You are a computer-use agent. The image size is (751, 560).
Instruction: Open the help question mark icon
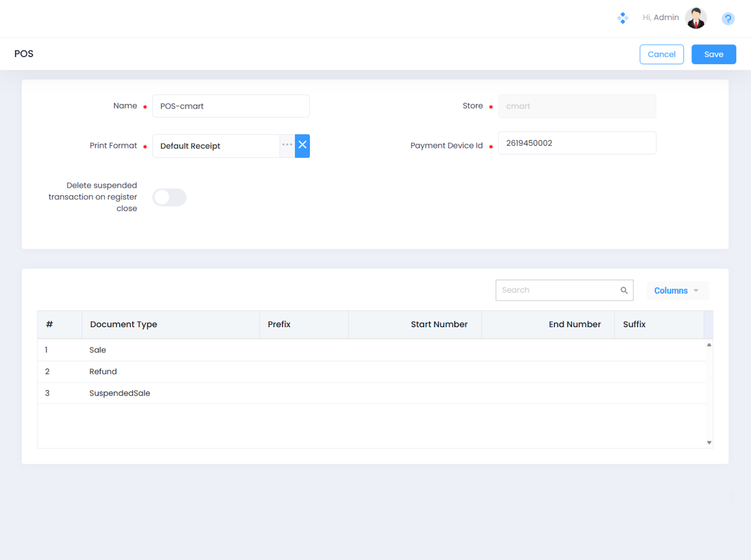pyautogui.click(x=728, y=19)
